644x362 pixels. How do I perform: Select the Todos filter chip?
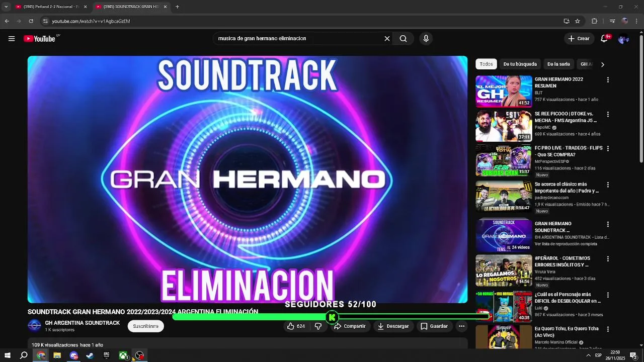(486, 64)
